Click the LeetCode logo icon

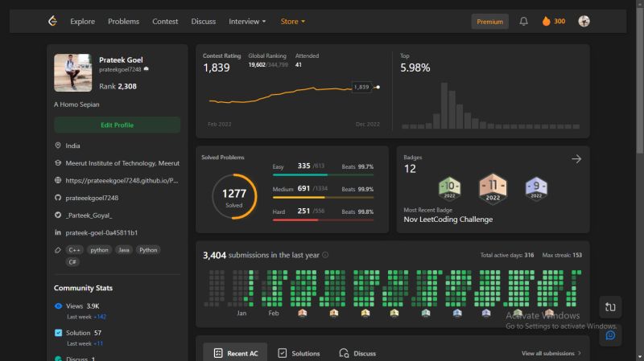pyautogui.click(x=52, y=21)
